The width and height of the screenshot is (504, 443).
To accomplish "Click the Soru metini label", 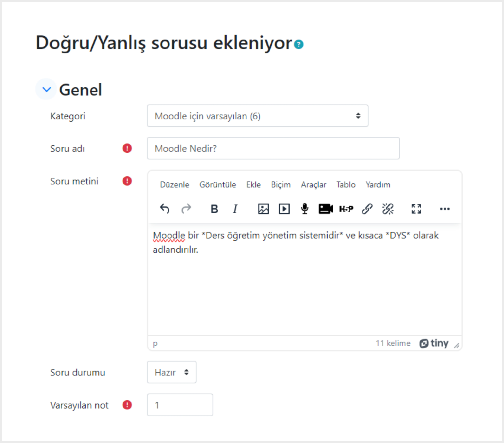I will [x=74, y=181].
